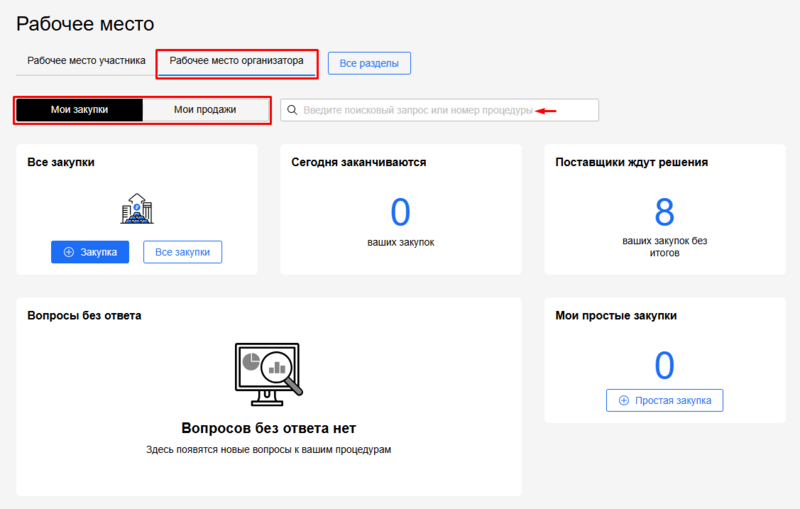The height and width of the screenshot is (509, 800).
Task: Click the ваших закупок label
Action: [x=401, y=242]
